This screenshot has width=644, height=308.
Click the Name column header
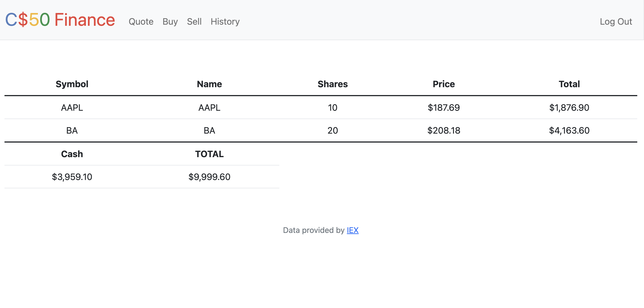tap(209, 84)
